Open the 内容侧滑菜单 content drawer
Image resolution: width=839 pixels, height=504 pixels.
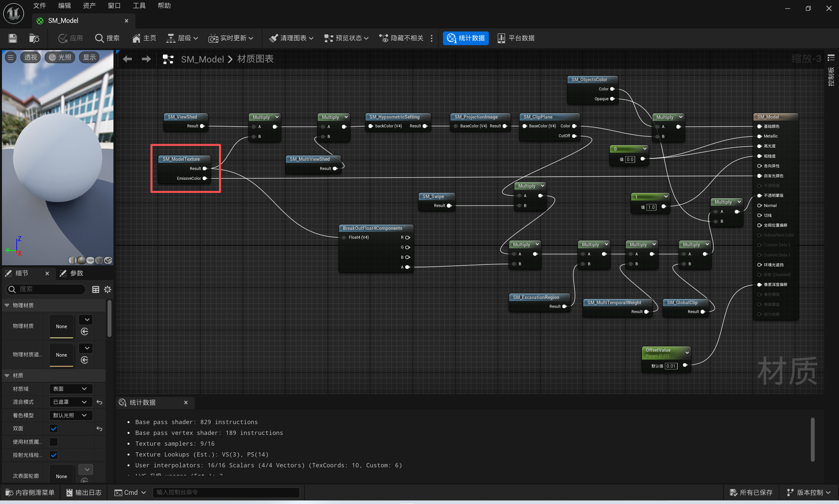tap(30, 493)
